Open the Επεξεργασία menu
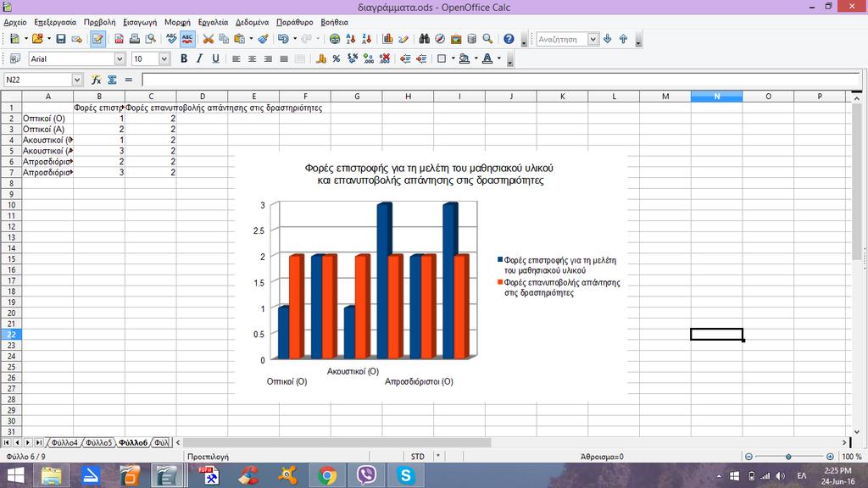This screenshot has width=868, height=488. [55, 22]
